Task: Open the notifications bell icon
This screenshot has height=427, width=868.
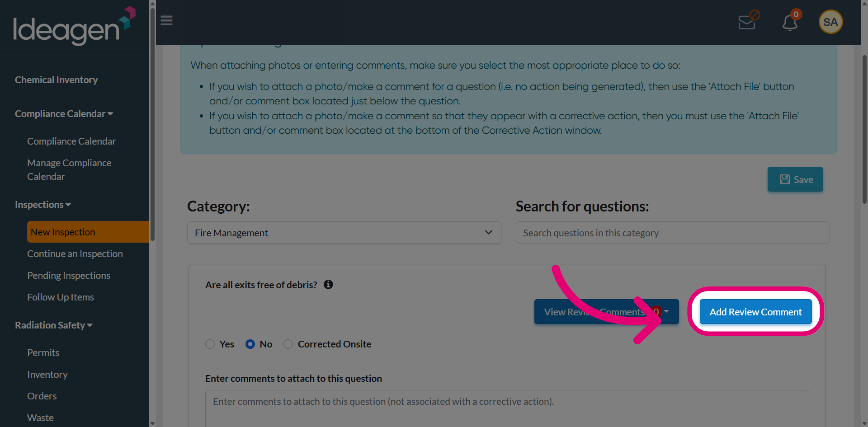Action: tap(791, 21)
